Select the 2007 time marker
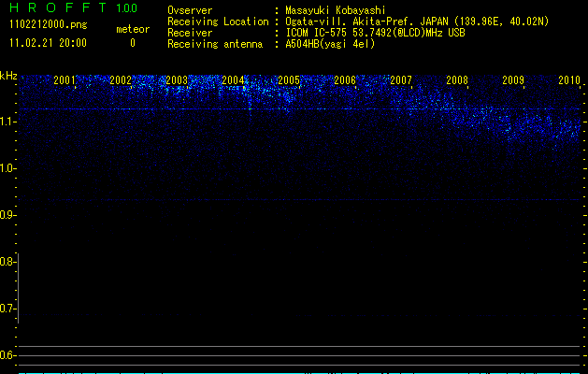 click(x=401, y=79)
